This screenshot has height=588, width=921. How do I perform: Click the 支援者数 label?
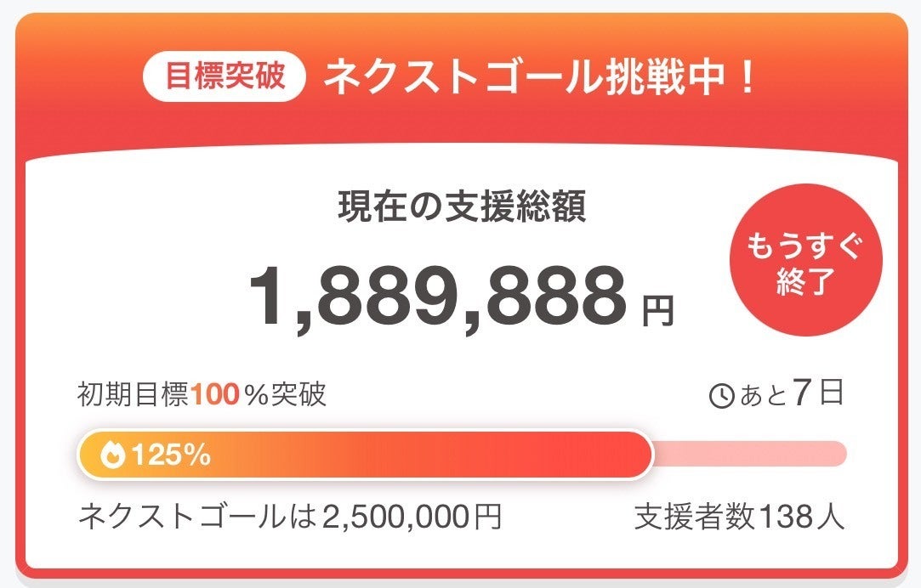(x=695, y=517)
